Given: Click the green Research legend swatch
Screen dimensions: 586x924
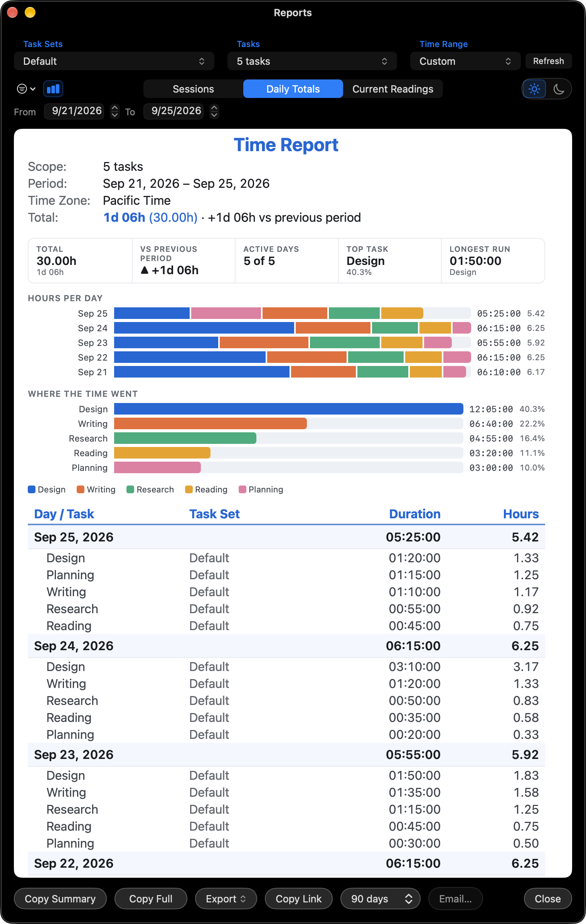Looking at the screenshot, I should [130, 489].
